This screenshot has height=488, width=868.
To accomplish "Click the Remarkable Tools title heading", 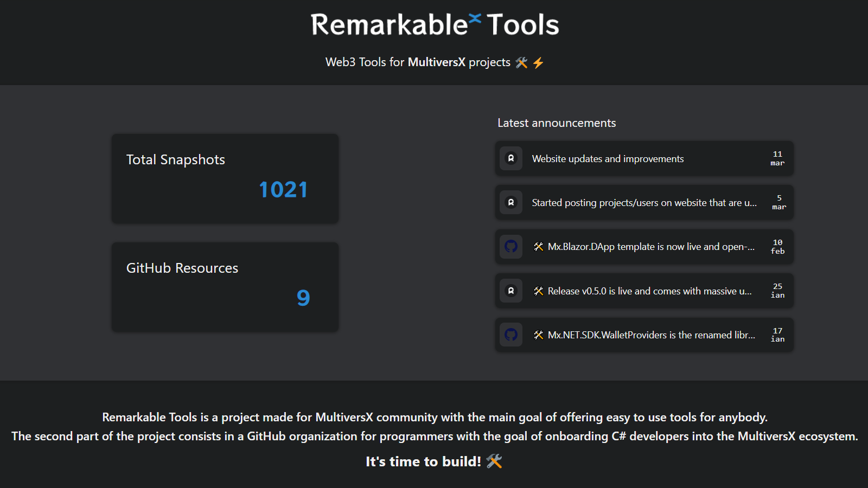I will pos(434,24).
